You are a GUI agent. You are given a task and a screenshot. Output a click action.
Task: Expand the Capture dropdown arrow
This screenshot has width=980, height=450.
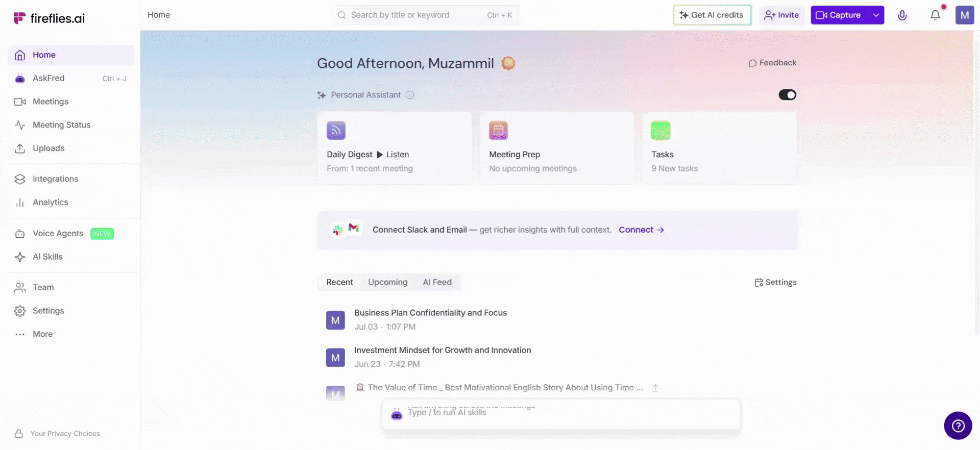876,15
